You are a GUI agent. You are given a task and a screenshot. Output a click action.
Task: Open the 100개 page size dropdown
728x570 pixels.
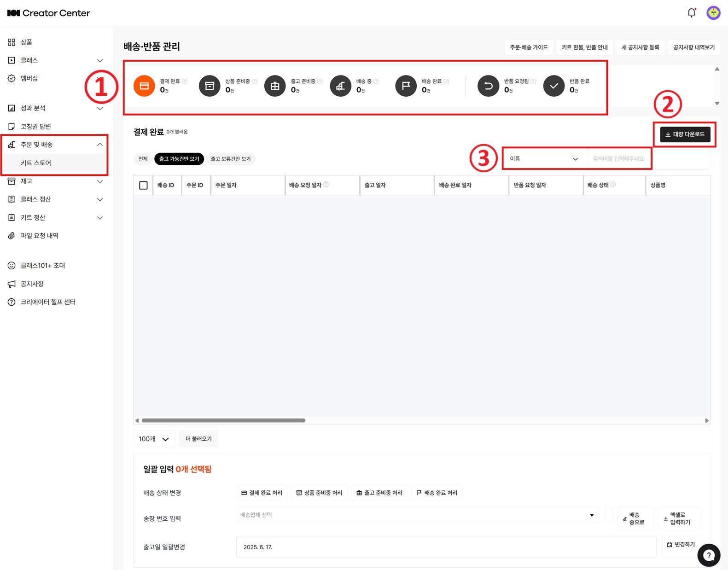[x=154, y=439]
